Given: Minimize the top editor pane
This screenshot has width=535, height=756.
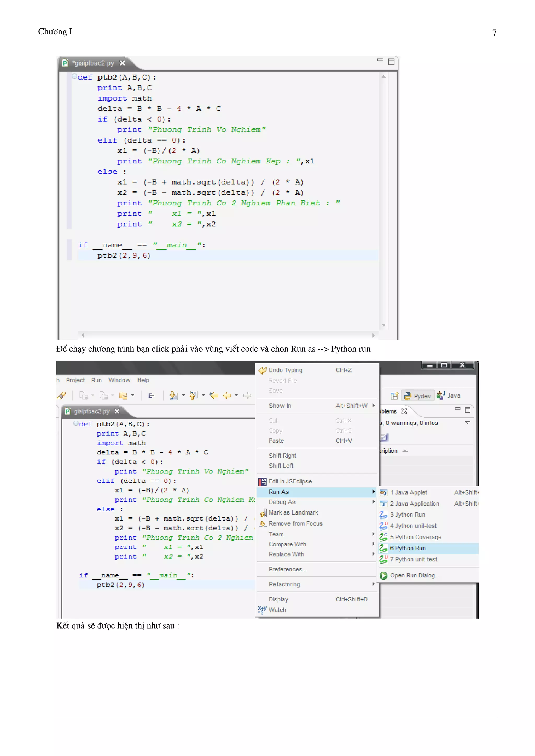Looking at the screenshot, I should (380, 60).
